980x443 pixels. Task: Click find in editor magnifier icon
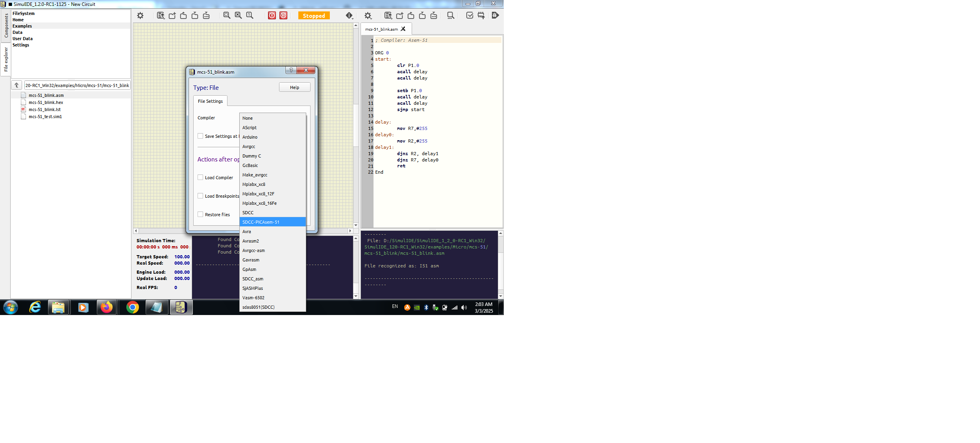pyautogui.click(x=451, y=15)
